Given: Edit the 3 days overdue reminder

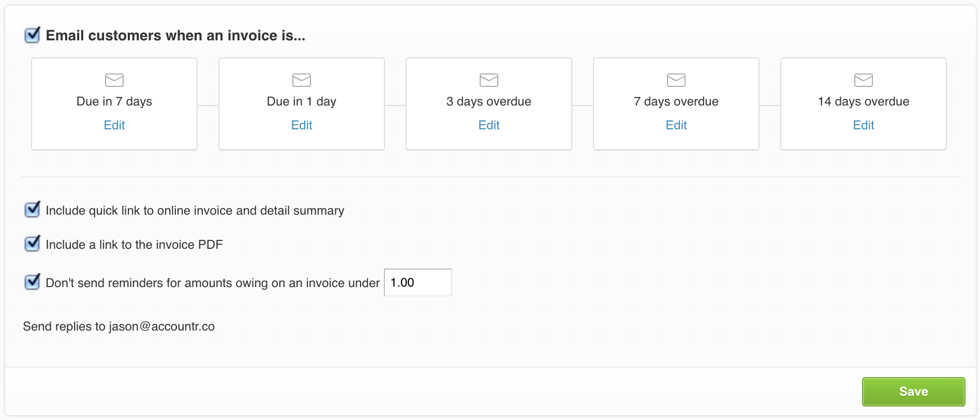Looking at the screenshot, I should [x=489, y=125].
